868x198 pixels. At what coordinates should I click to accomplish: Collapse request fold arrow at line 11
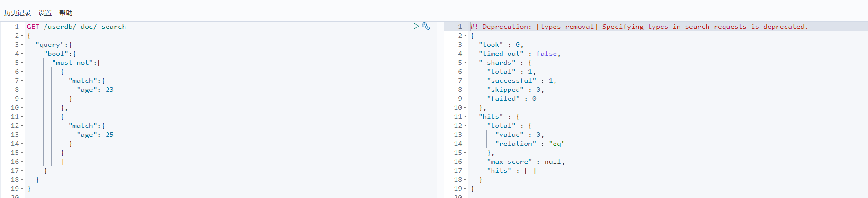(22, 117)
